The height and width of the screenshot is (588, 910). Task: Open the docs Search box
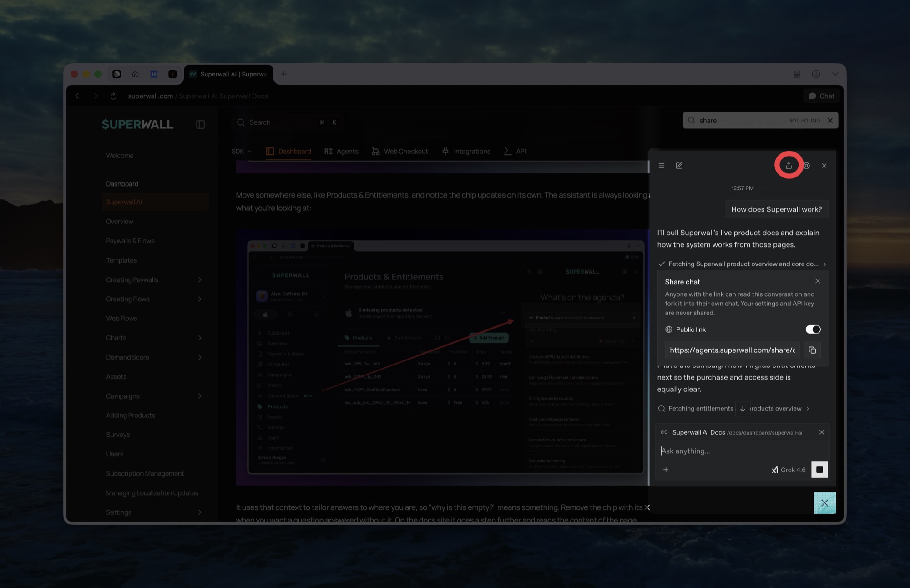288,122
